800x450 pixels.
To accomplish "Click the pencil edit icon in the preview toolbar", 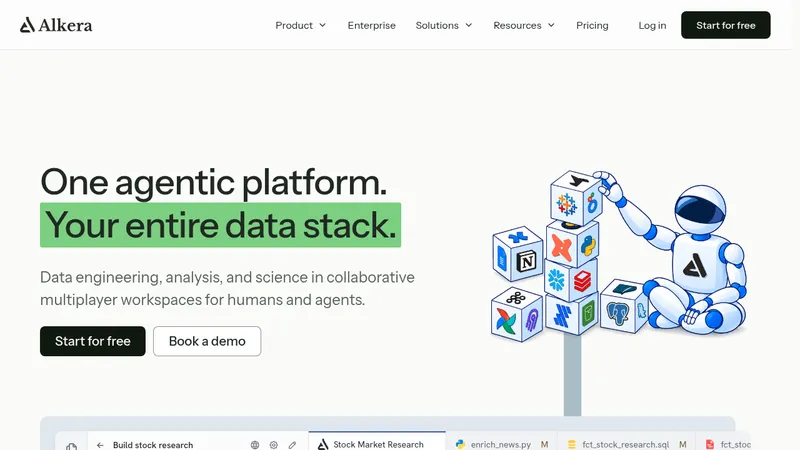I will [292, 445].
